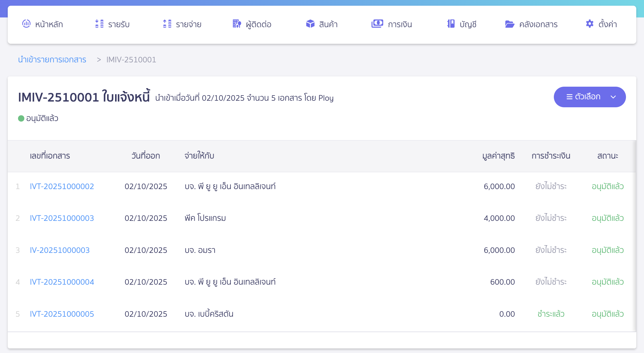
Task: Open the คลังเอกสาร document archive folder icon
Action: [510, 24]
